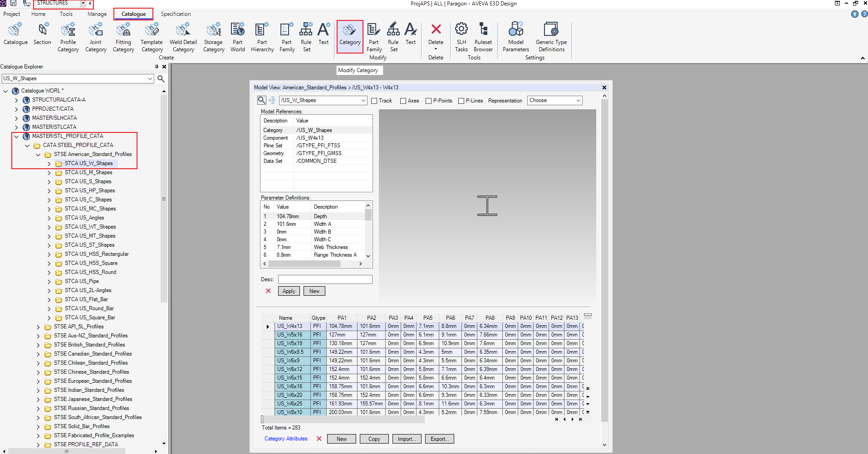Screen dimensions: 868x454
Task: Enable the Track checkbox
Action: [374, 101]
